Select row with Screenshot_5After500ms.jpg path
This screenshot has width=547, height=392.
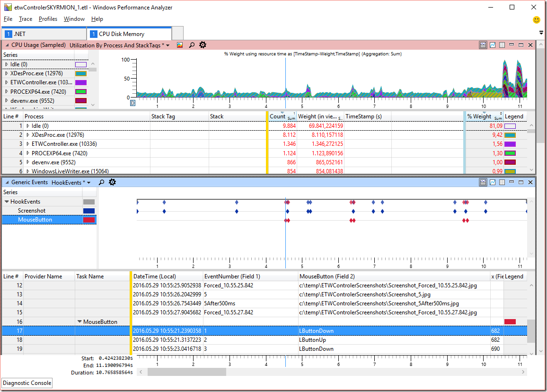[x=265, y=303]
